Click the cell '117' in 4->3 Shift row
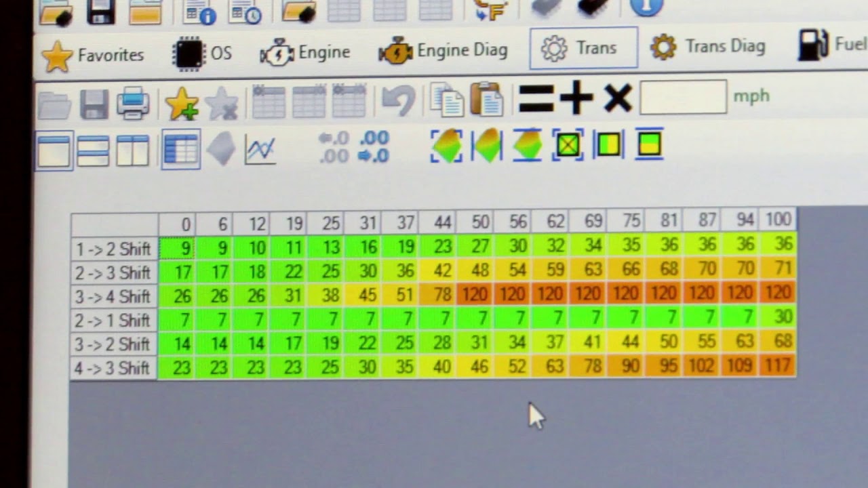Viewport: 868px width, 488px height. tap(778, 365)
